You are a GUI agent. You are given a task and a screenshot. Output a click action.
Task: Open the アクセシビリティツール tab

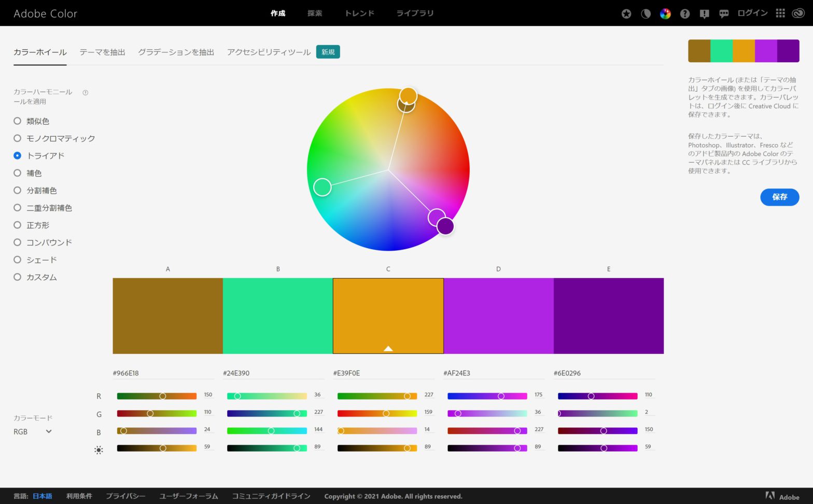tap(269, 52)
